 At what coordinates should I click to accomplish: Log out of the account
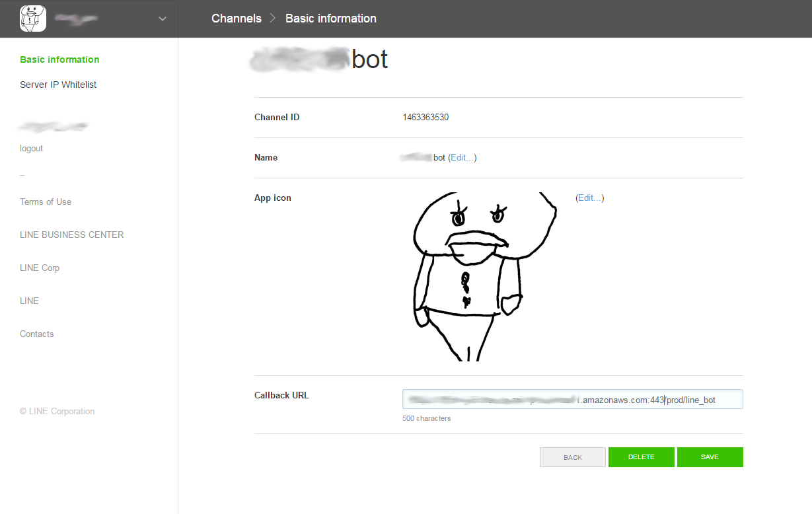pos(30,148)
